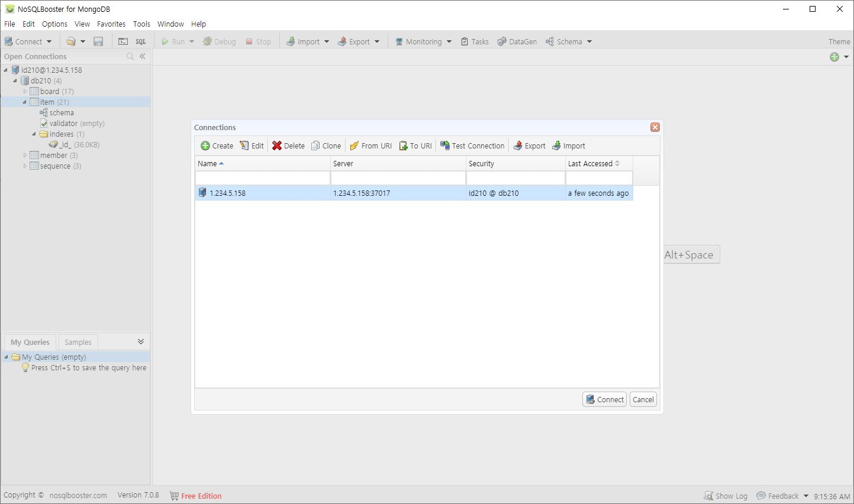Click the Name filter input field
This screenshot has height=504, width=854.
263,178
